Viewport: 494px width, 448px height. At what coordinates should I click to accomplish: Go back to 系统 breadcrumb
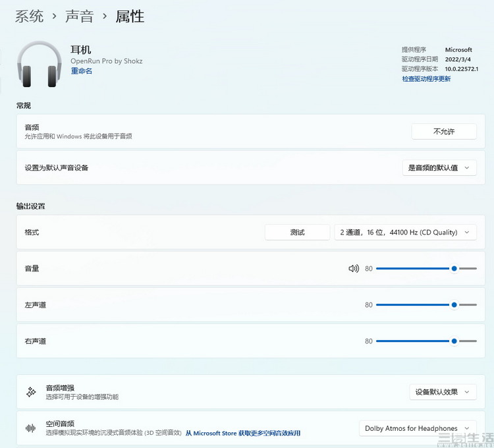(x=29, y=16)
